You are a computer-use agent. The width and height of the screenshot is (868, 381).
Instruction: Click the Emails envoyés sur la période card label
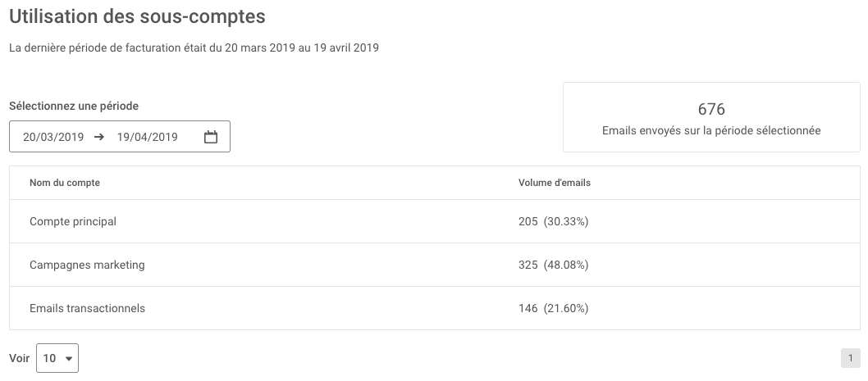tap(711, 130)
